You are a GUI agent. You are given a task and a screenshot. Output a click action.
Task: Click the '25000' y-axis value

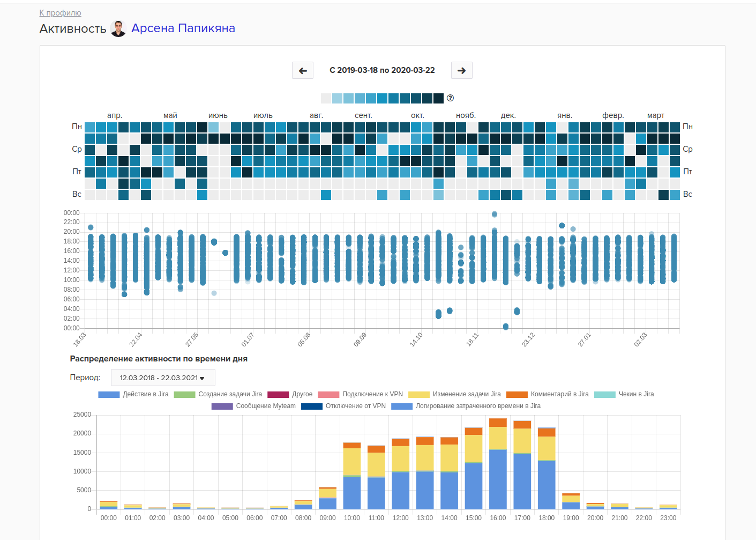[x=83, y=415]
